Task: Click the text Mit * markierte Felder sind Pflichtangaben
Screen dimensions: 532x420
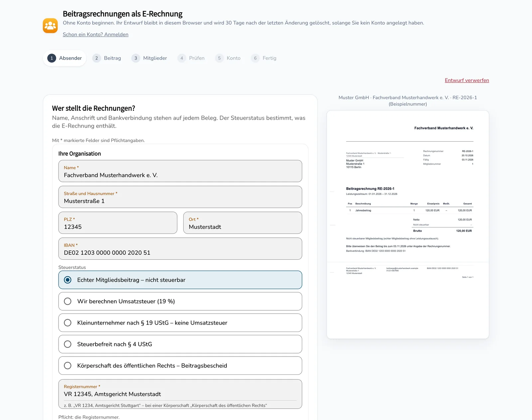Action: pyautogui.click(x=98, y=140)
